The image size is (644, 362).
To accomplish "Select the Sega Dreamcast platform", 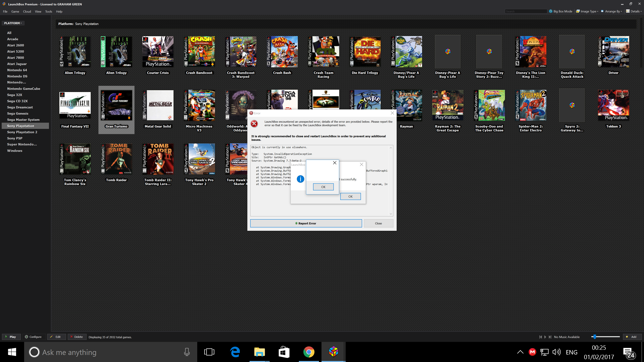I will tap(20, 107).
